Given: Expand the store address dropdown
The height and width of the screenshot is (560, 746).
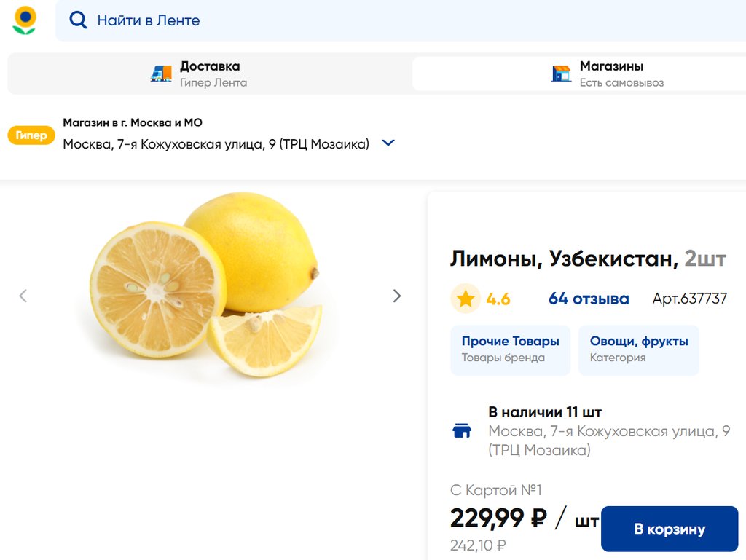Looking at the screenshot, I should click(x=388, y=143).
